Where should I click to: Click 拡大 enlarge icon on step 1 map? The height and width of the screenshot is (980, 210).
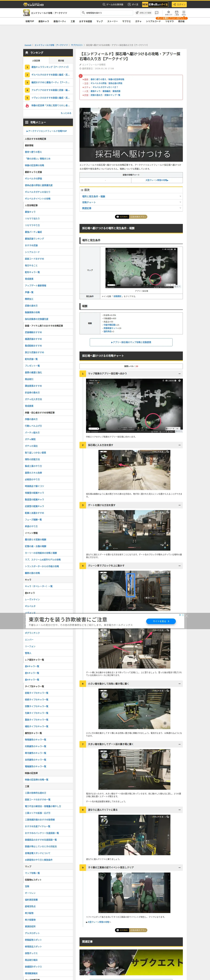click(x=179, y=431)
